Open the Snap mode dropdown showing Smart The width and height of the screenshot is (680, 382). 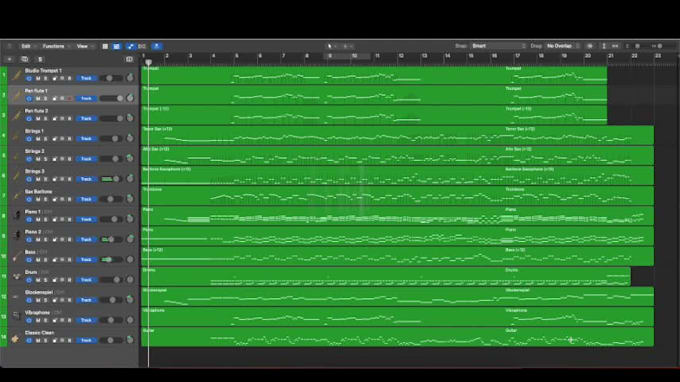[498, 46]
